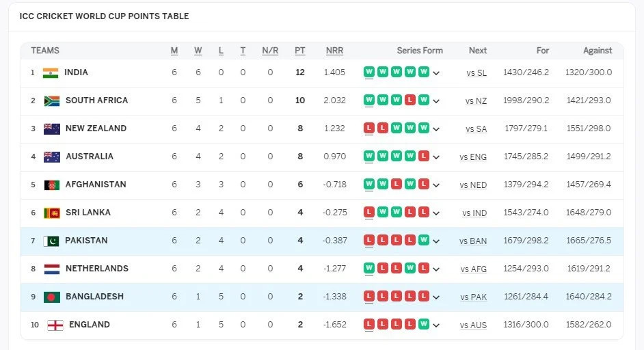644x350 pixels.
Task: Open Pakistan's next match vs BAN link
Action: [x=473, y=241]
